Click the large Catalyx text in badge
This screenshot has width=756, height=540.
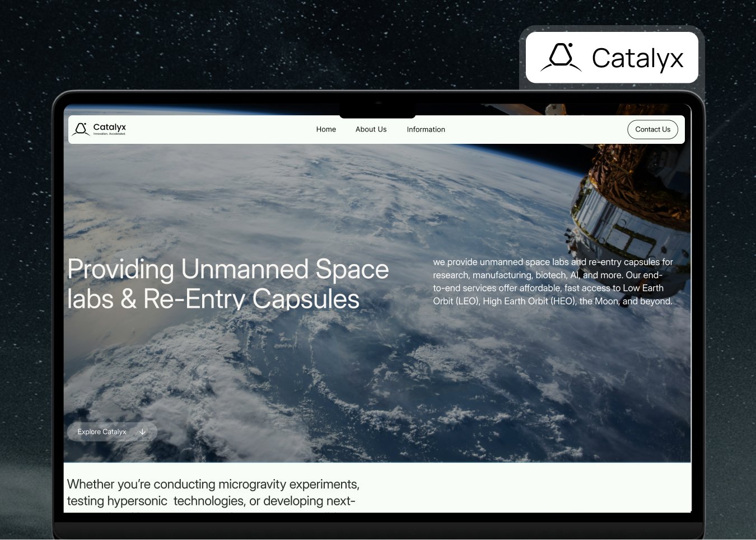tap(637, 58)
